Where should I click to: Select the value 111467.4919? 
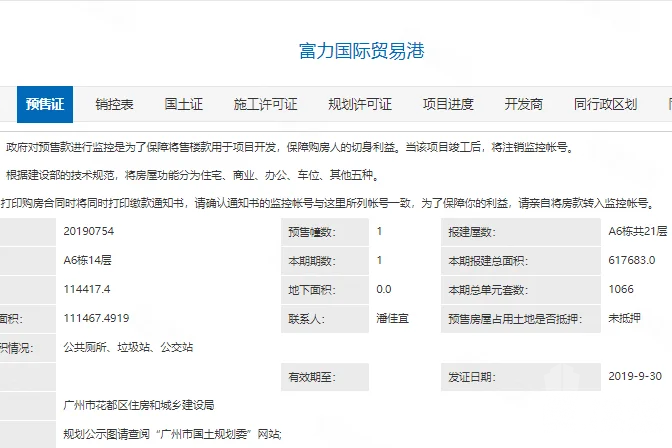pyautogui.click(x=96, y=318)
